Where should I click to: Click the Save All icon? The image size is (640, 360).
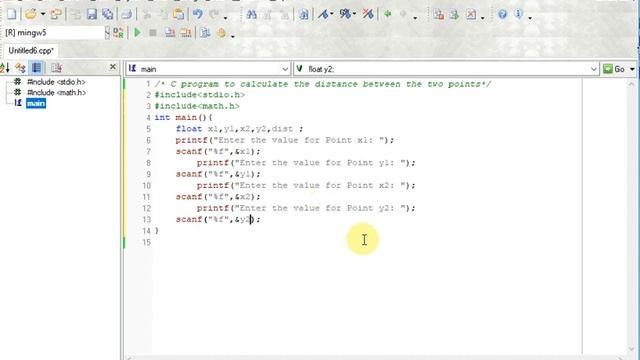[x=108, y=15]
